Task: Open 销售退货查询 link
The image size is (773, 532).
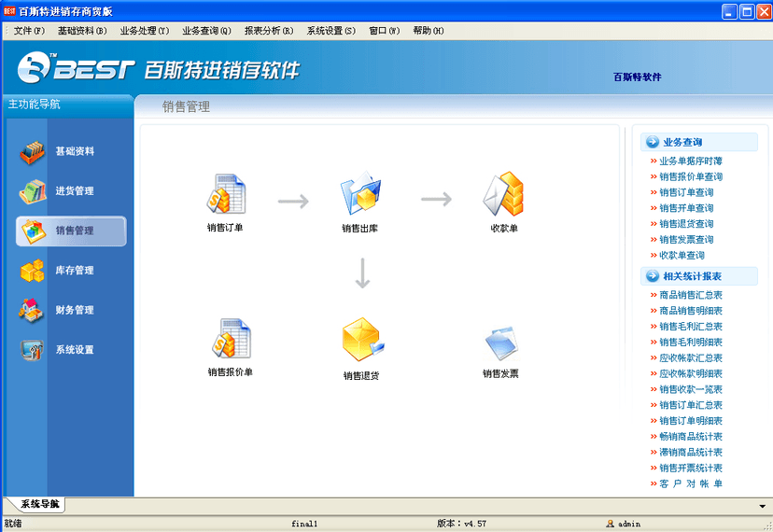Action: point(686,224)
